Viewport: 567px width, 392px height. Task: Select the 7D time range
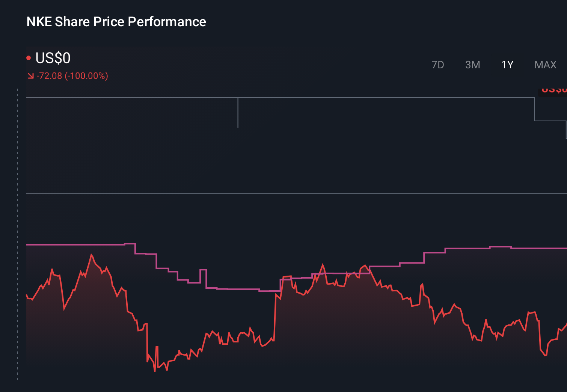(x=438, y=65)
